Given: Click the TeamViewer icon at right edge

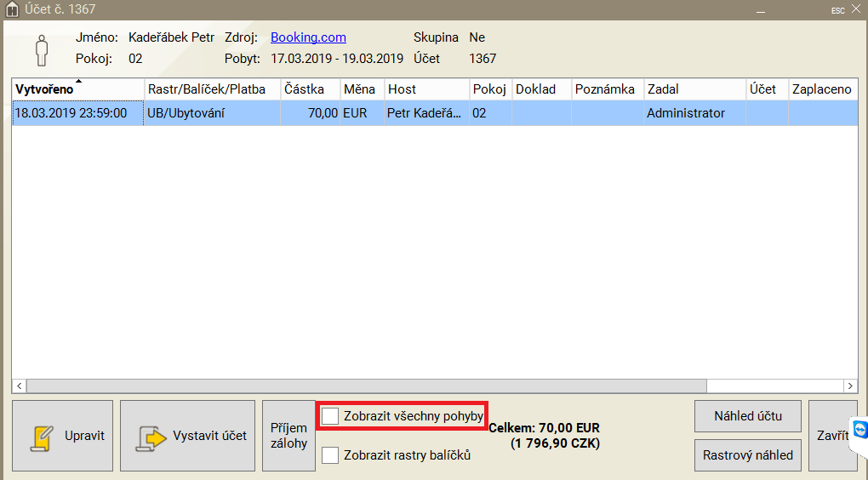Looking at the screenshot, I should 859,430.
